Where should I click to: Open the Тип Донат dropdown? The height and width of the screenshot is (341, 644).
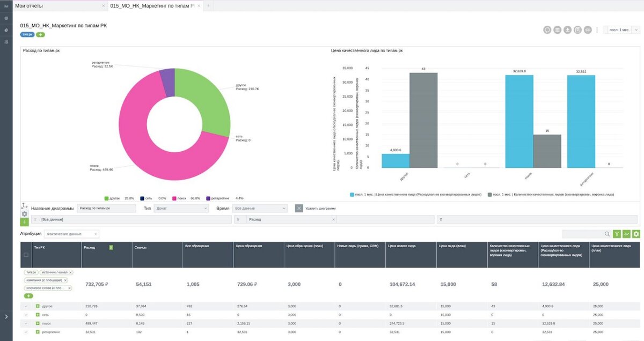pos(182,208)
